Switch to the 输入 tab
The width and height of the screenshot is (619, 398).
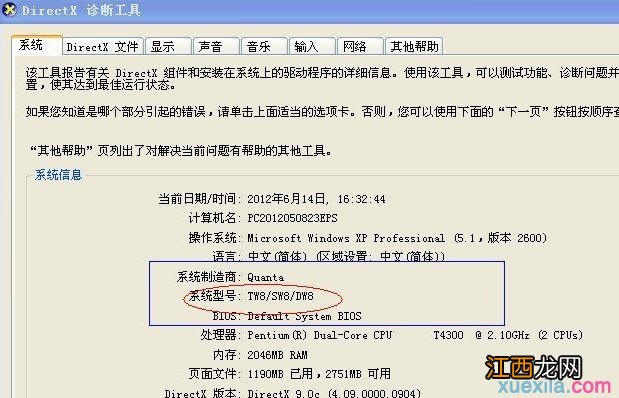(312, 47)
